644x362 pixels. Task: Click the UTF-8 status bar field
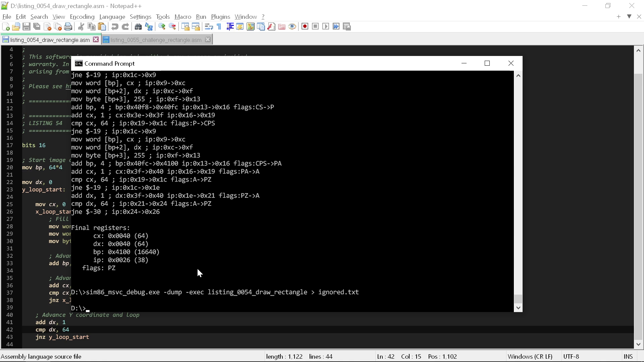pos(572,356)
